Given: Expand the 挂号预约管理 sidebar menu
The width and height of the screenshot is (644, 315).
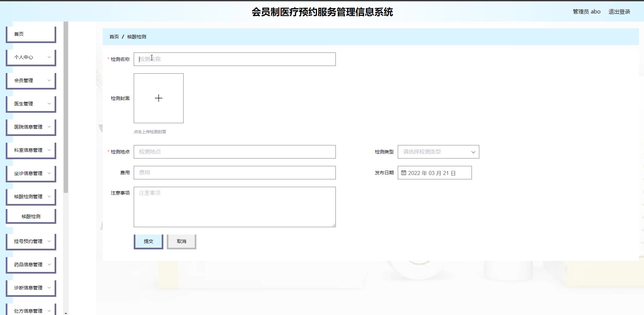Looking at the screenshot, I should 31,242.
